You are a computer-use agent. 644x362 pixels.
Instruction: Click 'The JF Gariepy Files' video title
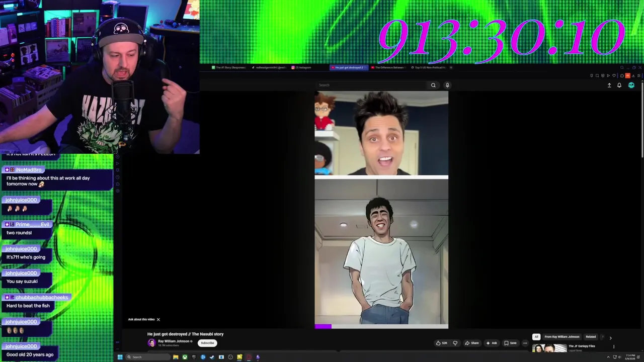point(582,346)
